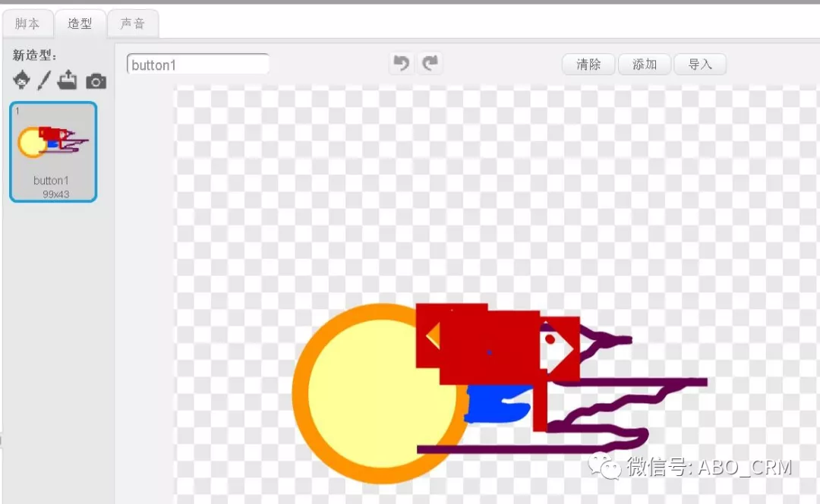The image size is (820, 504).
Task: Open the 声音 tab
Action: coord(132,24)
